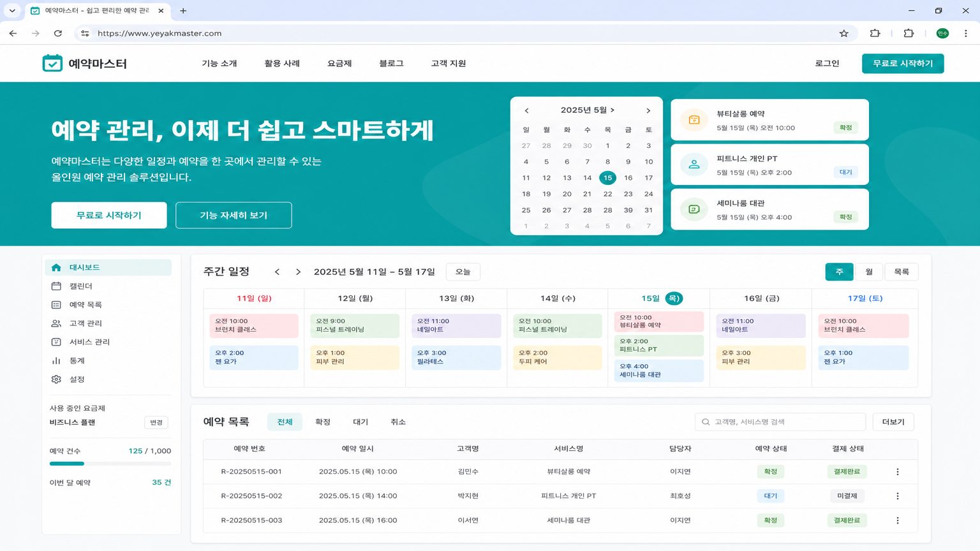Image resolution: width=980 pixels, height=551 pixels.
Task: View site information icon in address bar
Action: (85, 33)
